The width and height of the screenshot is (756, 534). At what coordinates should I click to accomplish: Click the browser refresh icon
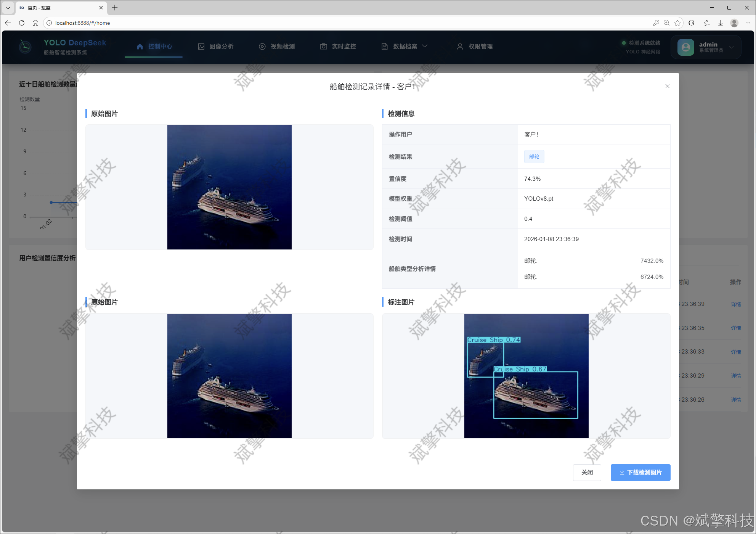point(22,23)
